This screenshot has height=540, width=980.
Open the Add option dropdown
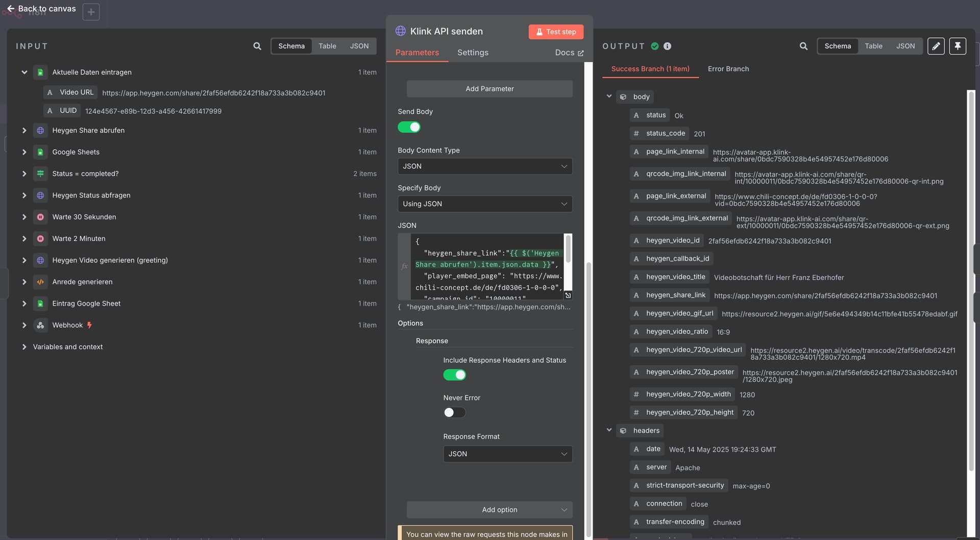tap(489, 510)
